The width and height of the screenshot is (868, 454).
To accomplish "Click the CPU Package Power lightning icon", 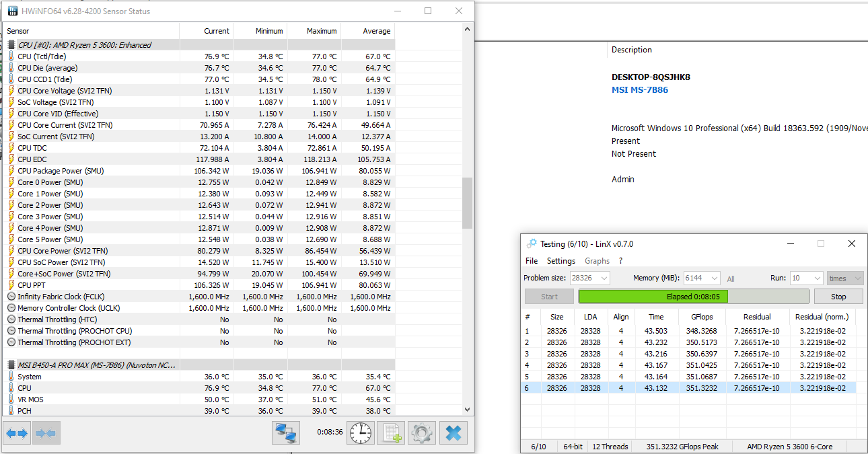I will tap(11, 171).
